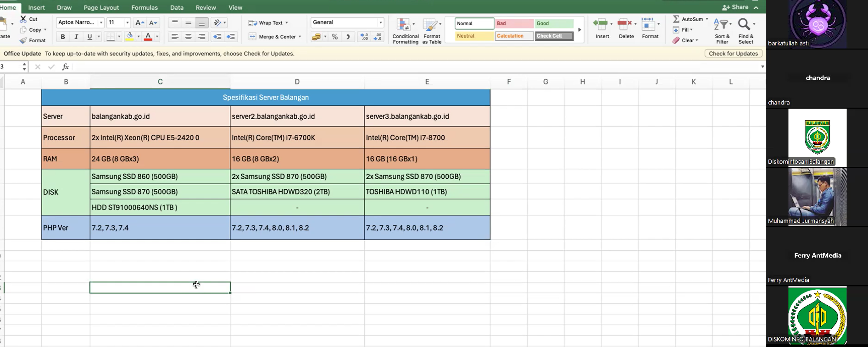Open the View tab
Viewport: 868px width, 347px height.
point(235,7)
